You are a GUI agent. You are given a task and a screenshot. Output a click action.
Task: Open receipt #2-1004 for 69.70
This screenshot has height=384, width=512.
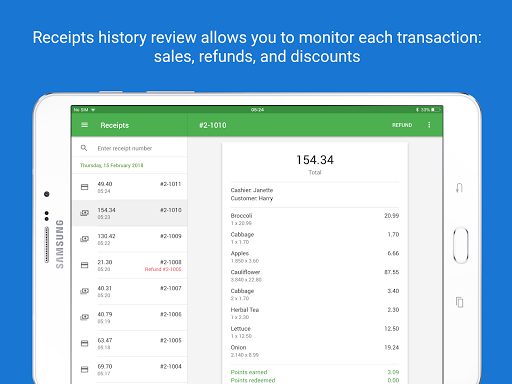click(x=130, y=370)
